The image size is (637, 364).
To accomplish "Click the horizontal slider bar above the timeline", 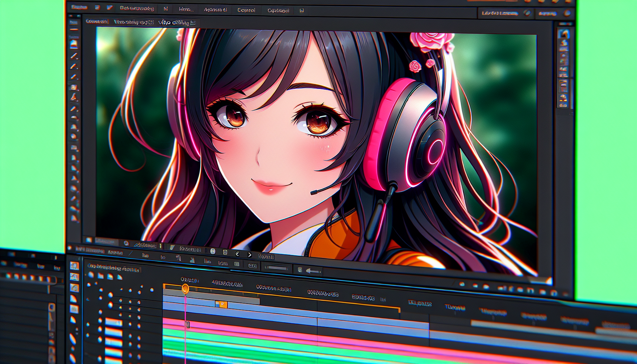I will click(277, 268).
